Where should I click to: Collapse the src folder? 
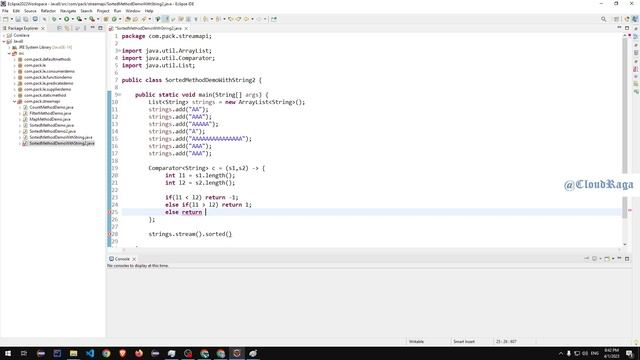tap(10, 53)
